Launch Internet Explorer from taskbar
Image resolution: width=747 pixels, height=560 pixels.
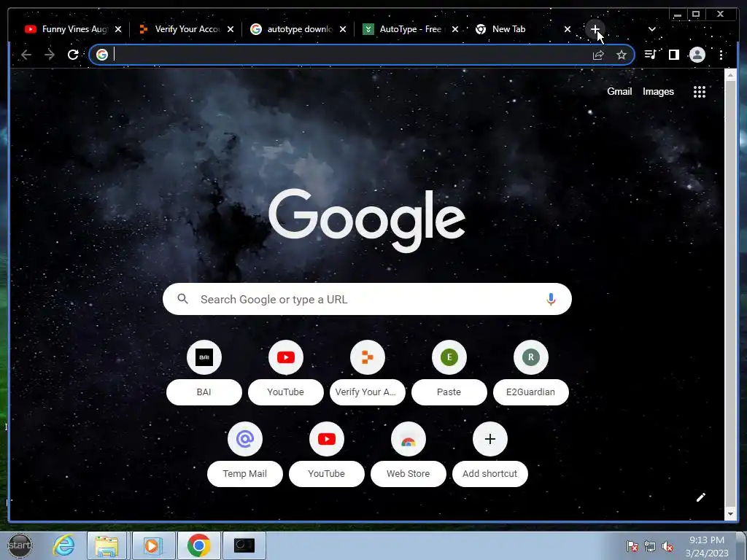tap(64, 545)
